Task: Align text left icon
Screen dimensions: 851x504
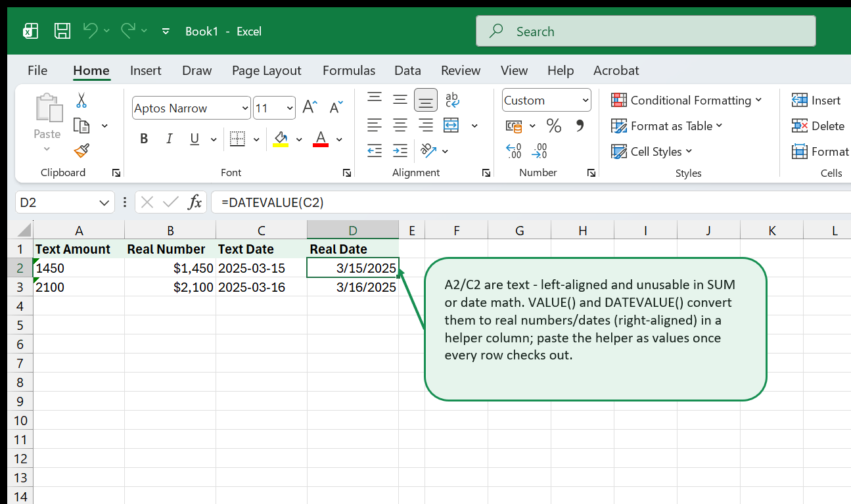Action: click(375, 125)
